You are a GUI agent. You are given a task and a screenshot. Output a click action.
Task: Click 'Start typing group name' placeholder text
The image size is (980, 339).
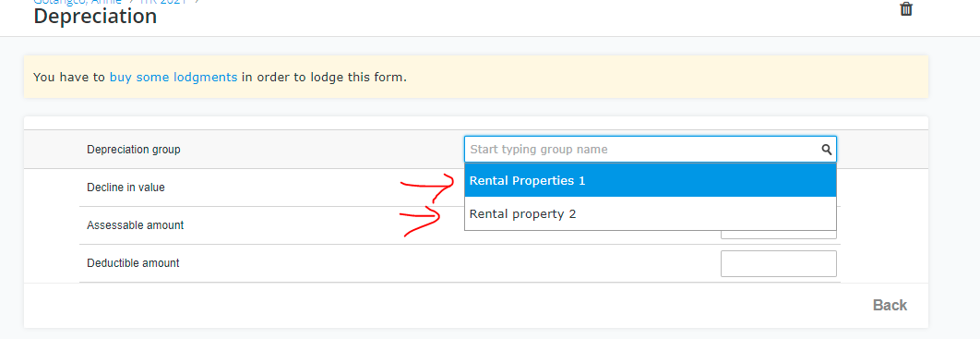(x=539, y=150)
